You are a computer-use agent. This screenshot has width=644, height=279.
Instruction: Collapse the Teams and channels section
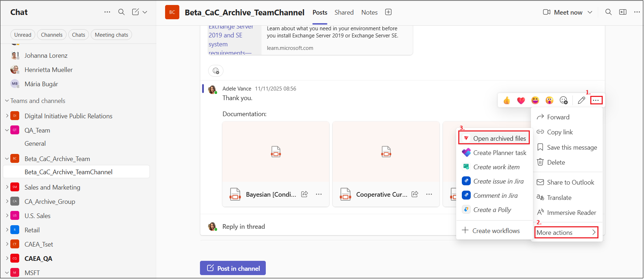[7, 101]
